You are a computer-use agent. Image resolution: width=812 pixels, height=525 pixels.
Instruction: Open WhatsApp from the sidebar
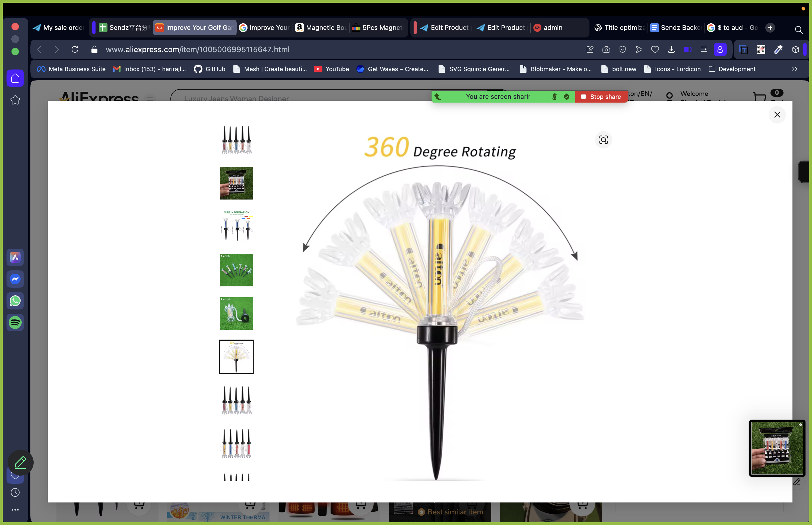15,301
